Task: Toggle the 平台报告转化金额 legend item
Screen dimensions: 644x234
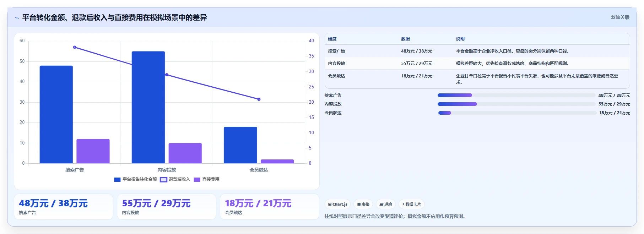Action: pyautogui.click(x=135, y=179)
